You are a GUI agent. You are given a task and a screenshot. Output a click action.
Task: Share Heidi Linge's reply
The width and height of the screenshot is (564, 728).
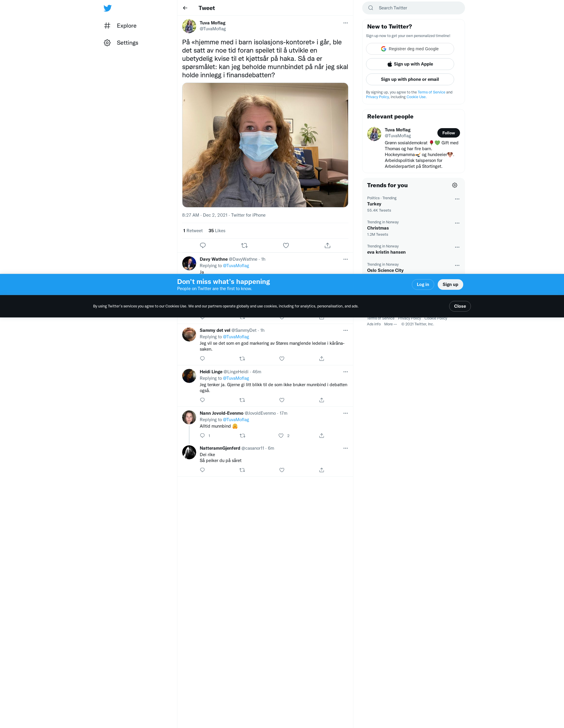pyautogui.click(x=321, y=400)
